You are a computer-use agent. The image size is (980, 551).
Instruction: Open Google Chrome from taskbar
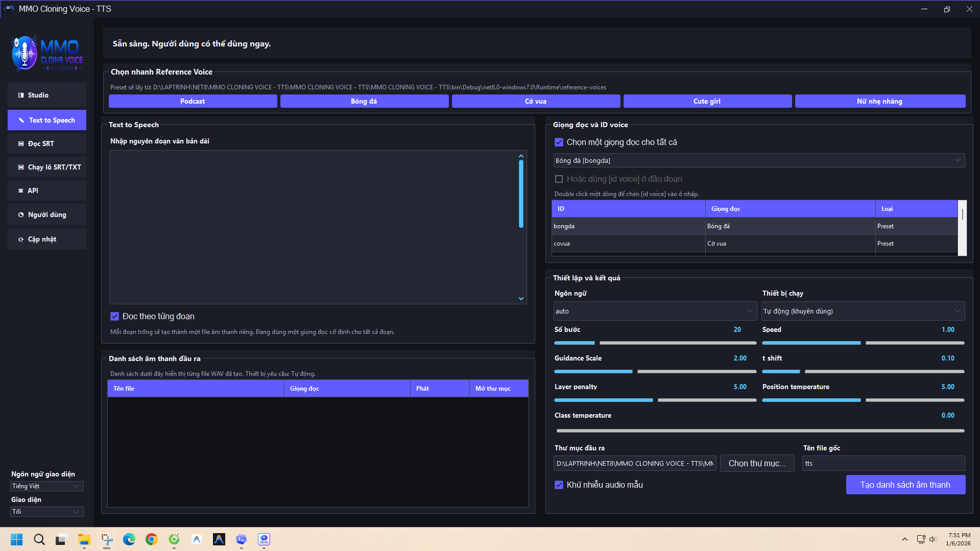pos(152,539)
